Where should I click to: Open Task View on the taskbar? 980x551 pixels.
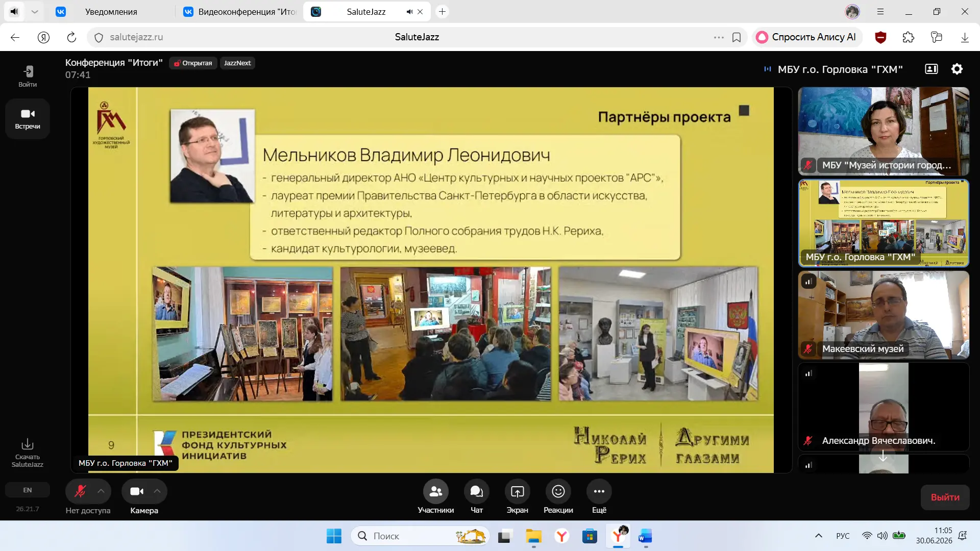[x=505, y=536]
